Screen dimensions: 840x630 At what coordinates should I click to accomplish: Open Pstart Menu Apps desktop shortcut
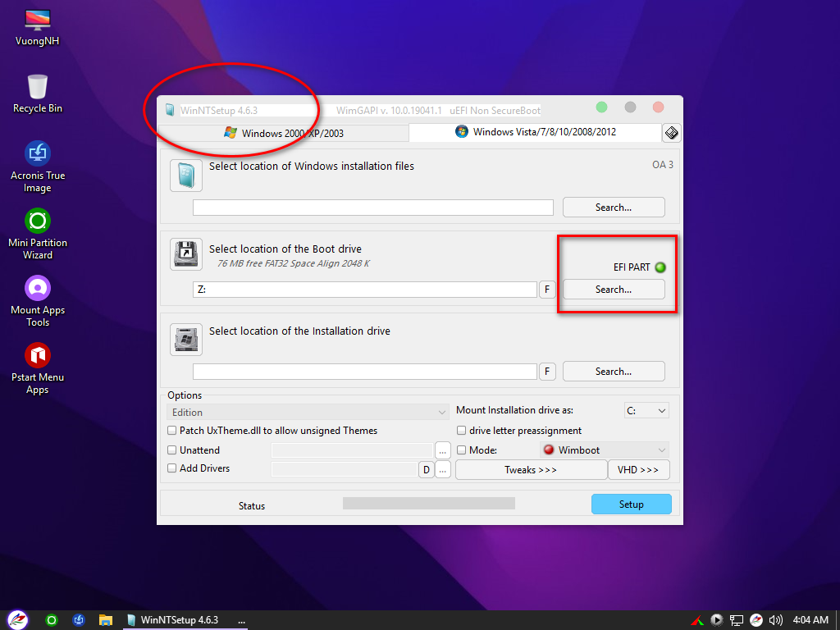38,368
